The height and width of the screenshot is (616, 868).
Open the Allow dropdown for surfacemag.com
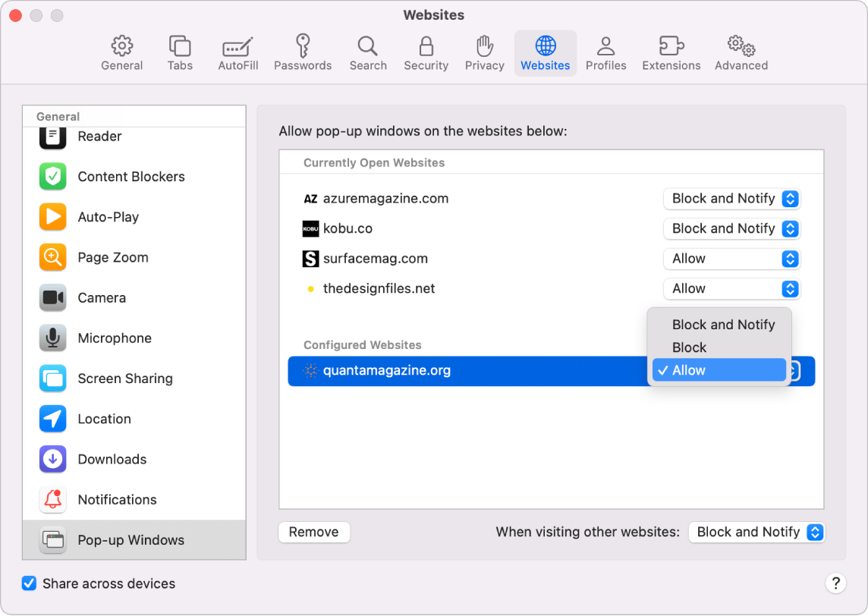tap(731, 258)
